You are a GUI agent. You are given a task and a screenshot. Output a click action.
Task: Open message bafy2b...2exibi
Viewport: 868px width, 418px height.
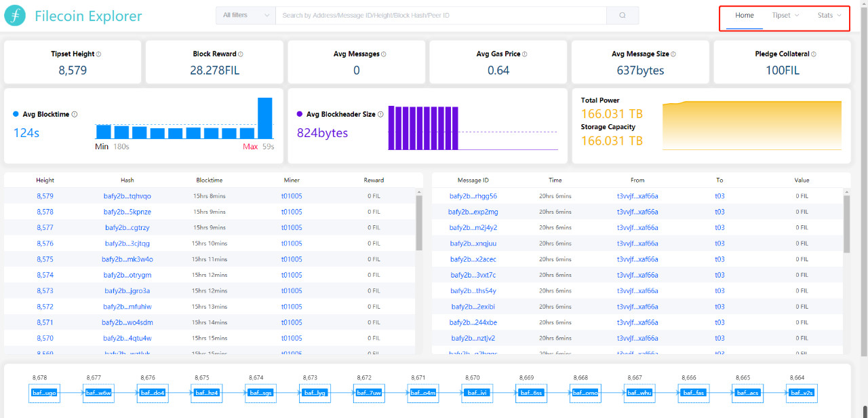(x=473, y=307)
